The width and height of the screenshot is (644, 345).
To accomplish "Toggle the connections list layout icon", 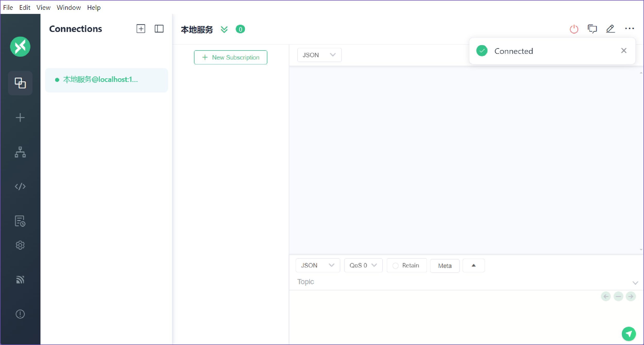I will coord(159,29).
